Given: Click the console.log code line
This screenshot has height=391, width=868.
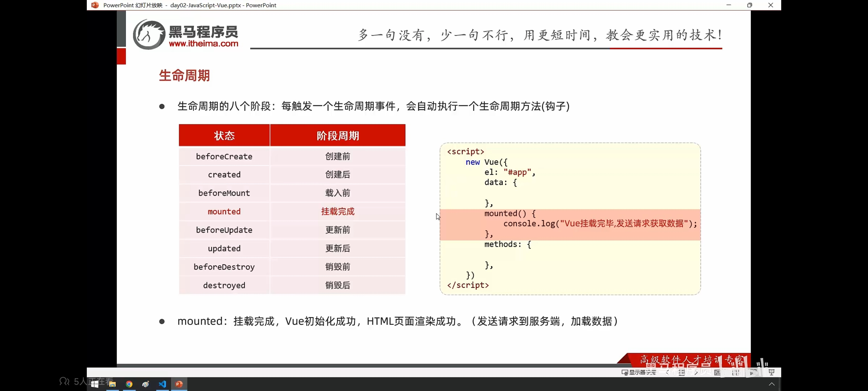Looking at the screenshot, I should [600, 223].
